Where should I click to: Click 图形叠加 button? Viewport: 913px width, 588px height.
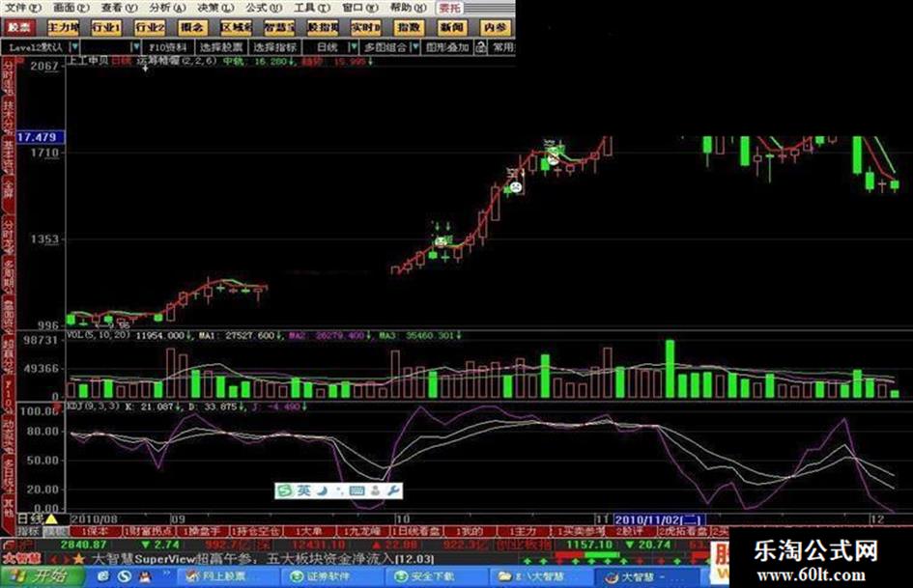pos(447,47)
